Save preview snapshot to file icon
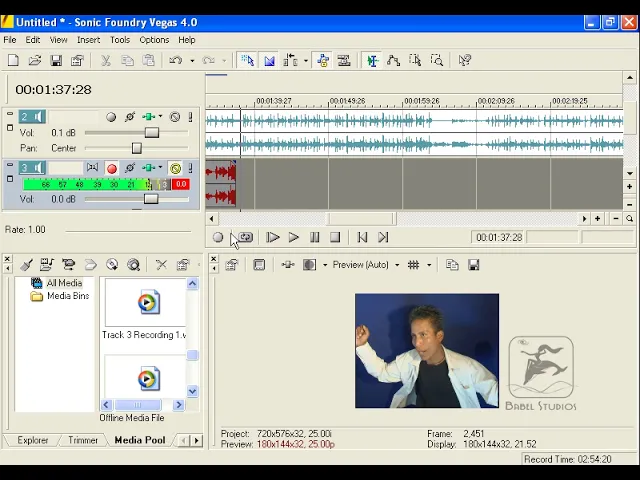The width and height of the screenshot is (640, 480). (473, 265)
